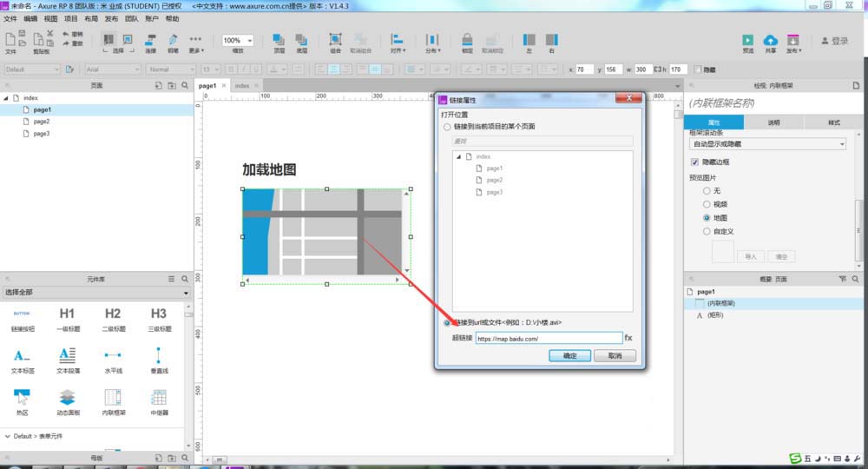
Task: Select page2 in link dialog tree
Action: click(x=495, y=180)
